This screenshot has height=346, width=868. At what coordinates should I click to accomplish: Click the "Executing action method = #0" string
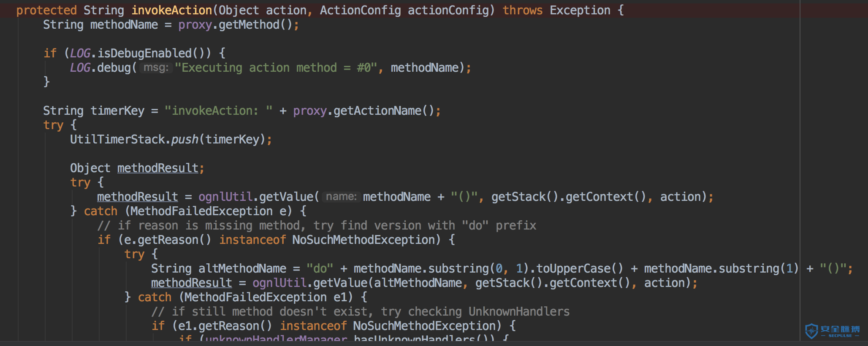pos(276,68)
